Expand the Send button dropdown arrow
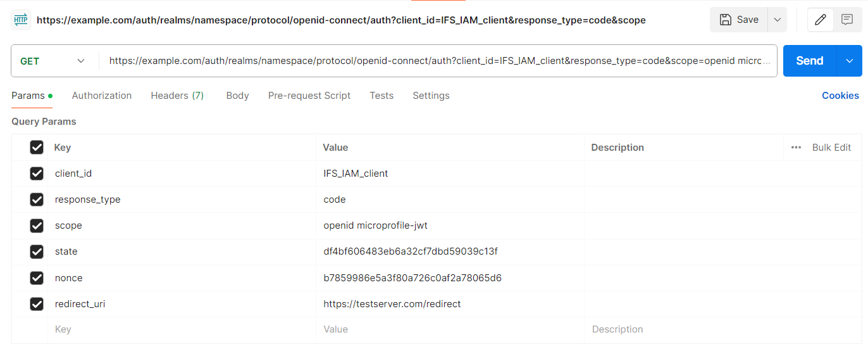This screenshot has width=868, height=349. [x=849, y=61]
